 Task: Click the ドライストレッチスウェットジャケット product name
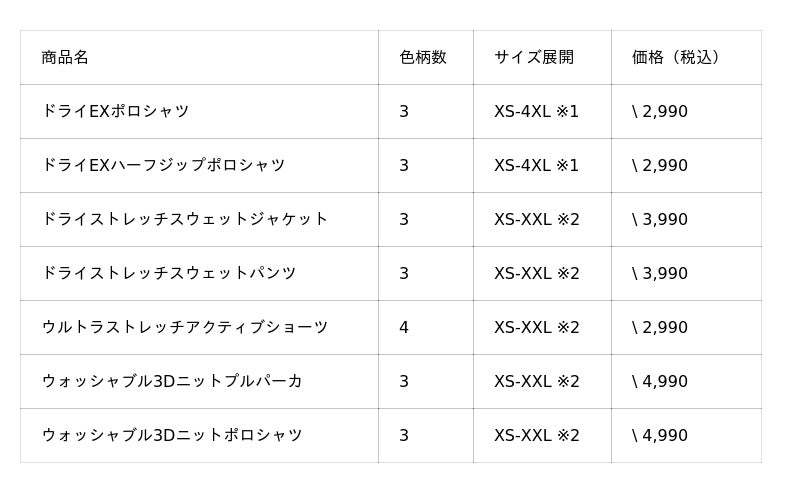(x=185, y=219)
